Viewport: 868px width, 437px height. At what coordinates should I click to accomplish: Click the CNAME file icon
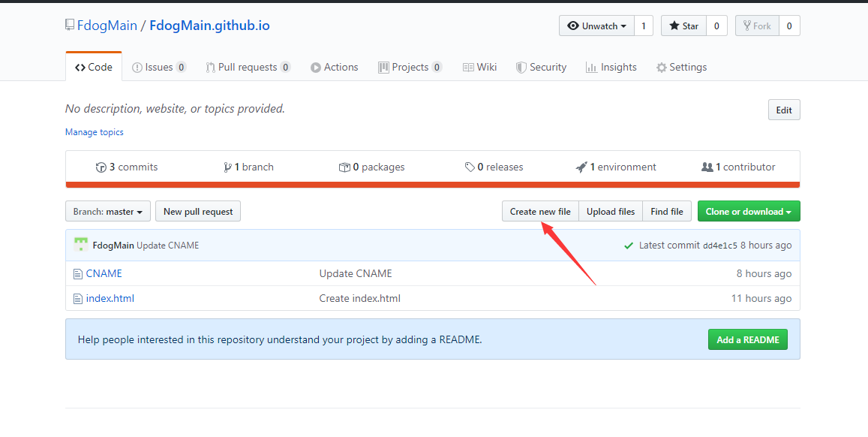point(78,273)
